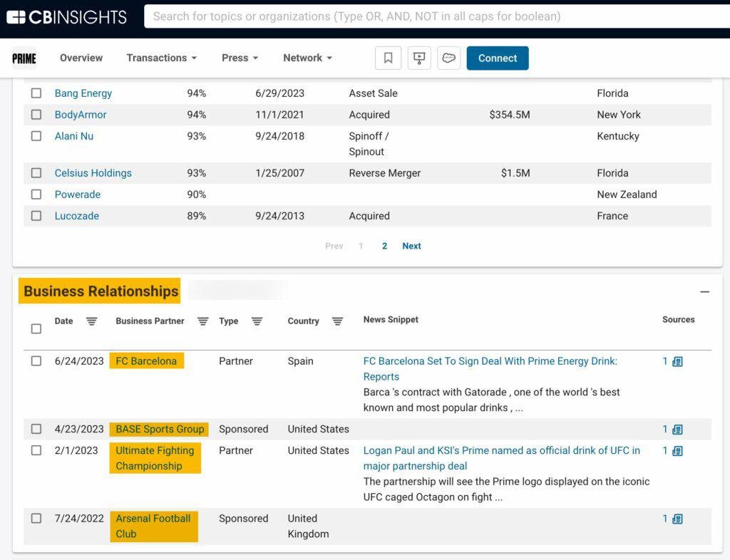Open FC Barcelona business partner link
This screenshot has width=730, height=560.
[x=146, y=361]
